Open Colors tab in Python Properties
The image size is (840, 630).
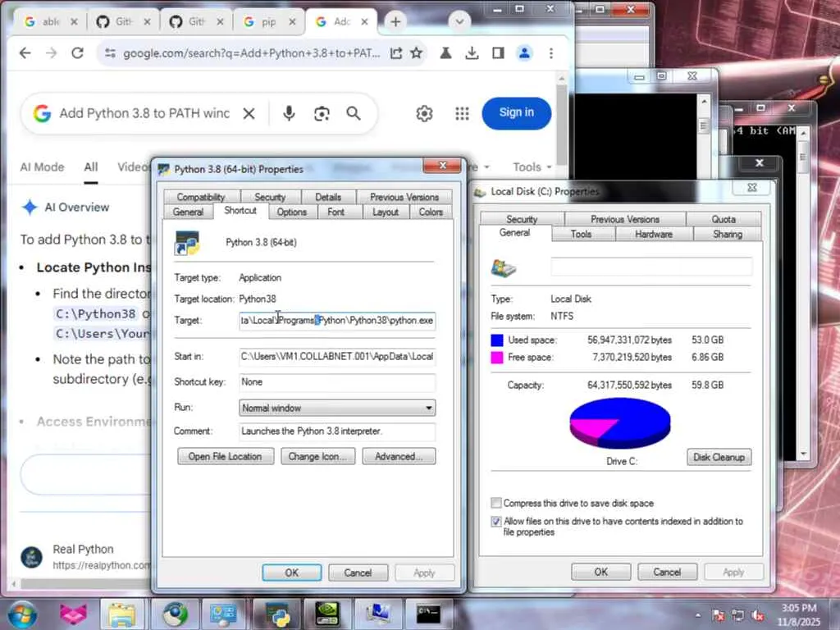click(x=431, y=212)
